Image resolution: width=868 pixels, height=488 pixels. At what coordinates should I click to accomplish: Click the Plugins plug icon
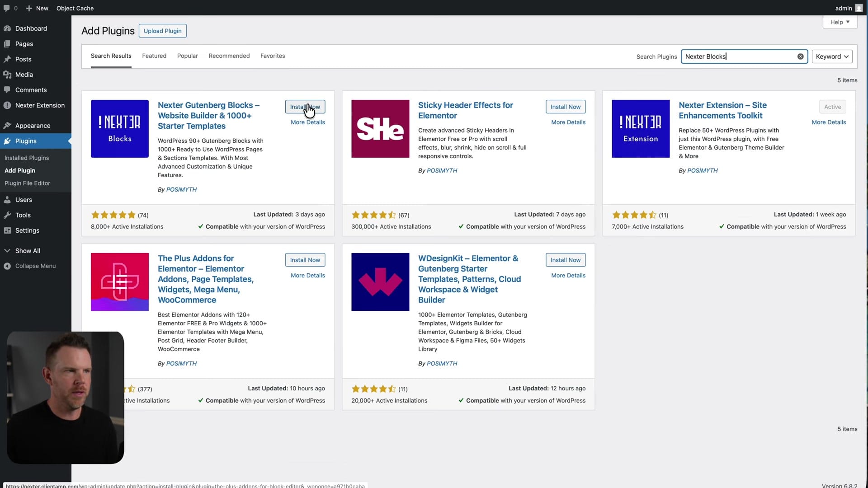[x=7, y=141]
